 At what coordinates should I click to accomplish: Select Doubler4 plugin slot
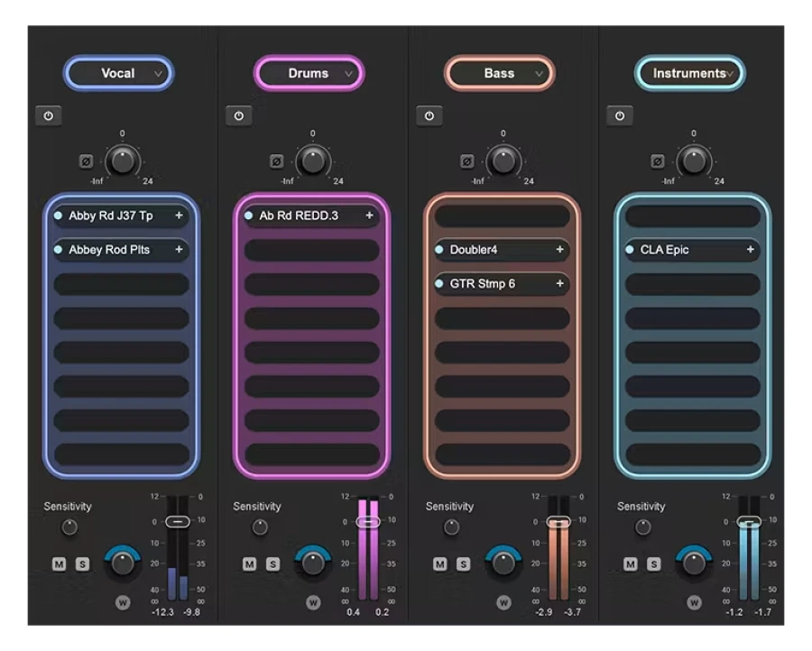(503, 250)
